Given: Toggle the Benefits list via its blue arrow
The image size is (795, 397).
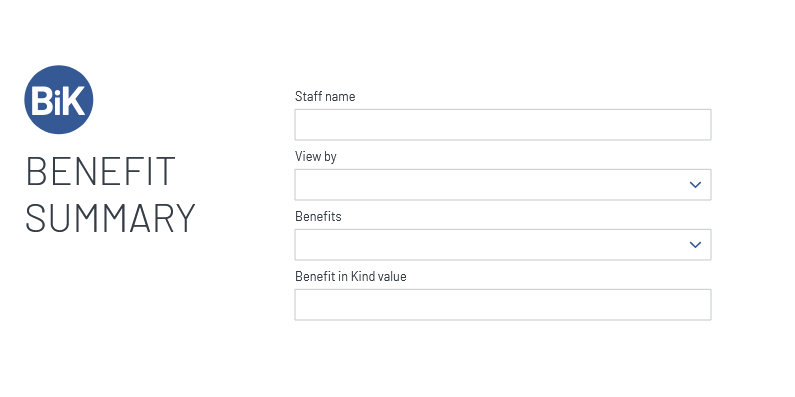Looking at the screenshot, I should 695,245.
